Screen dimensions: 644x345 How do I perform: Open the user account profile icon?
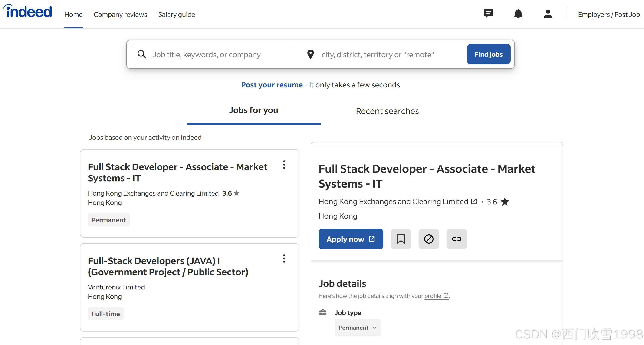(x=548, y=14)
